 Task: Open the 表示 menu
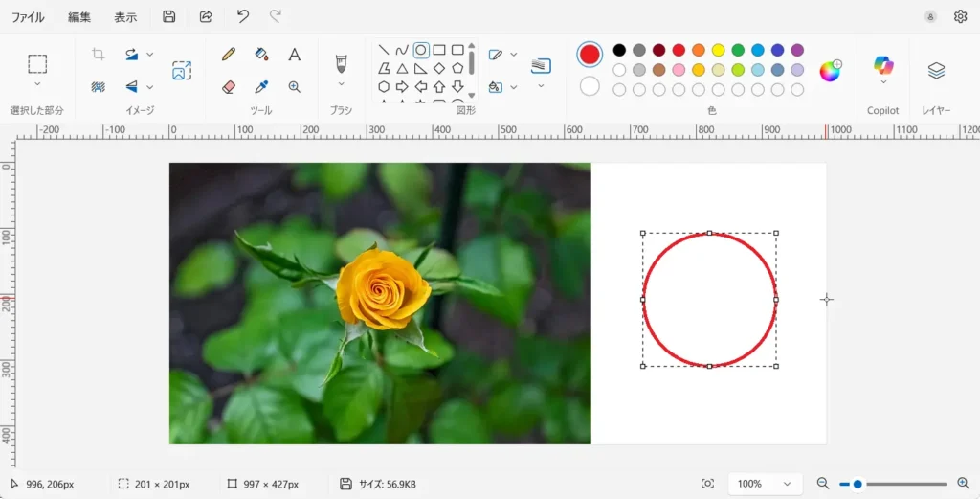(x=125, y=17)
